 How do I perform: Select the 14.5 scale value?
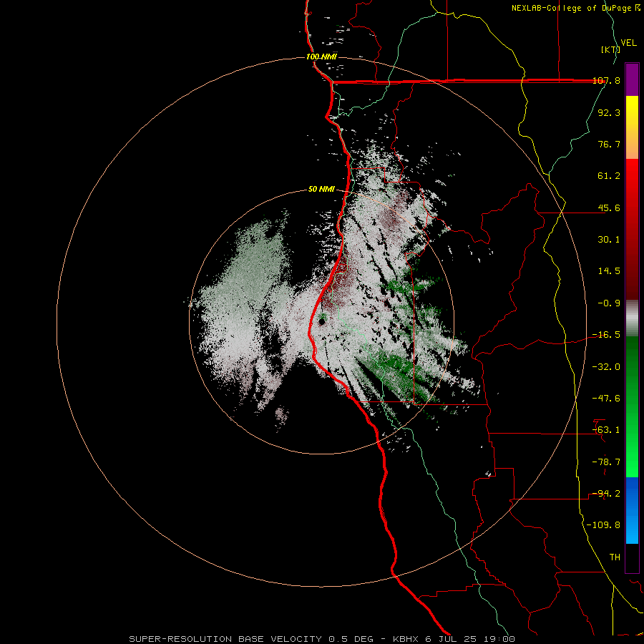609,271
